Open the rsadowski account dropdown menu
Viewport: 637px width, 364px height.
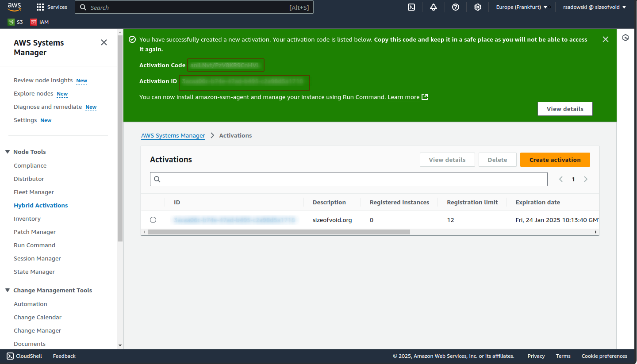point(594,7)
